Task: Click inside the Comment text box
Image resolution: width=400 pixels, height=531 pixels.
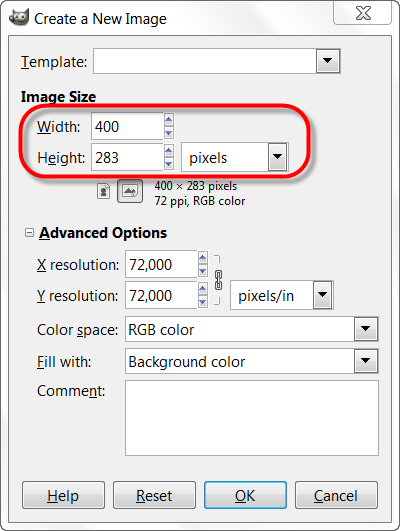Action: (252, 418)
